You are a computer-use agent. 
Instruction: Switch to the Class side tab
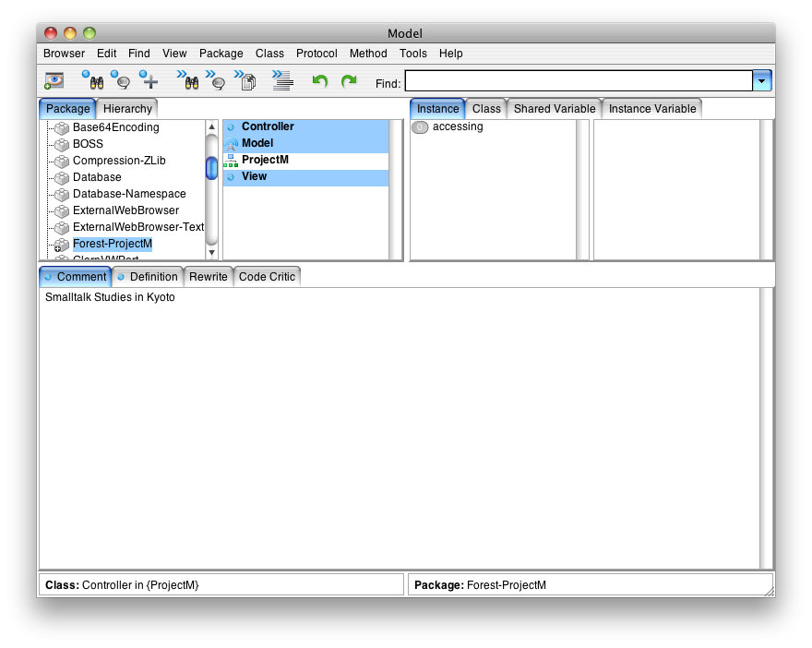point(486,109)
